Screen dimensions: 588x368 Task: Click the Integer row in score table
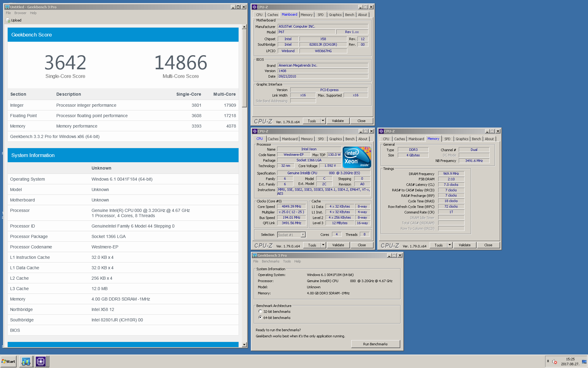(x=123, y=105)
